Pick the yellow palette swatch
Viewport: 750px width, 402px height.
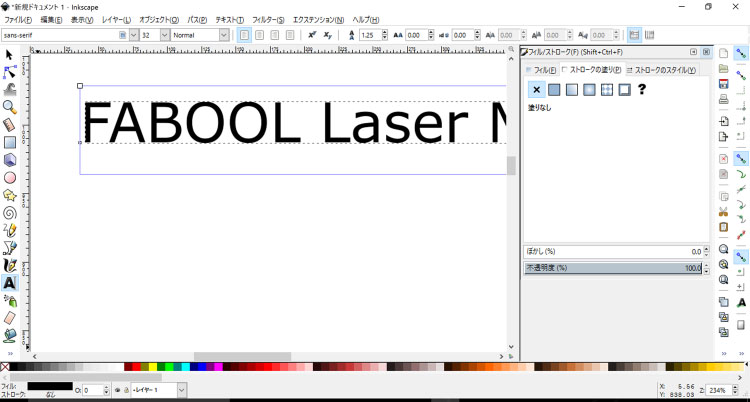pyautogui.click(x=153, y=367)
